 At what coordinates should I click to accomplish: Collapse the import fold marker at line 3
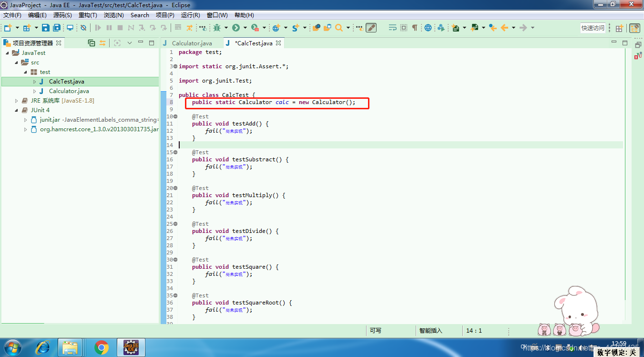pos(175,66)
